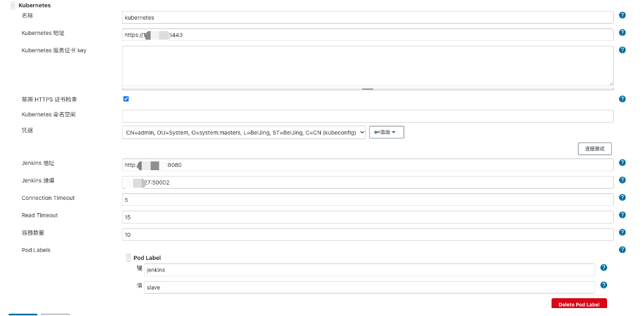Focus the Kubernetes 地址 URL field
The image size is (644, 316).
368,35
